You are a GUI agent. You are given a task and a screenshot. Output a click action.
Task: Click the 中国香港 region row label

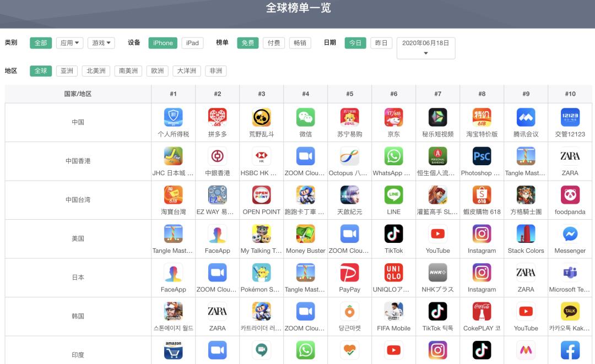pyautogui.click(x=78, y=161)
